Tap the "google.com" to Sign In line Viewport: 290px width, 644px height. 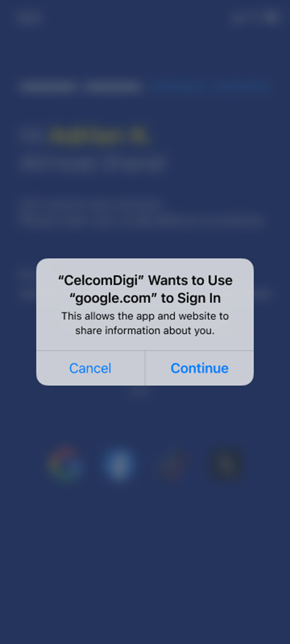coord(145,298)
